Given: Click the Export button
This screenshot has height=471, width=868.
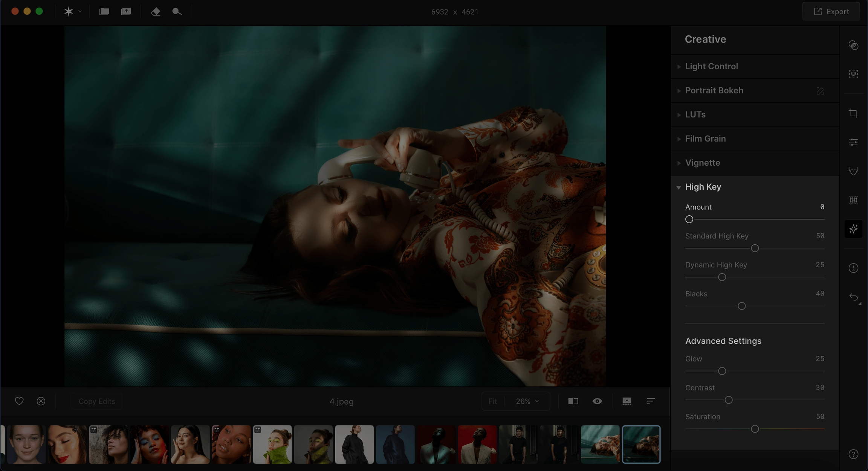Looking at the screenshot, I should tap(831, 12).
